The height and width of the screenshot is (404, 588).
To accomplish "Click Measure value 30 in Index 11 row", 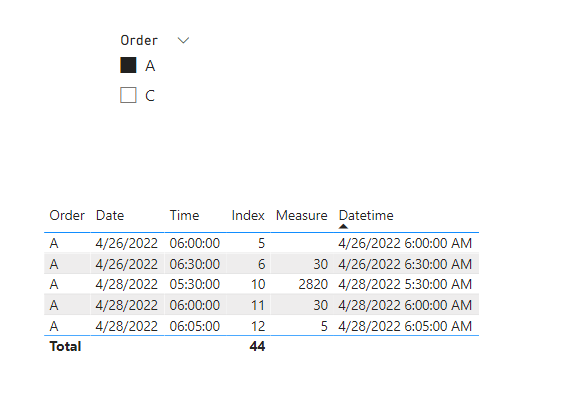I will (x=321, y=305).
